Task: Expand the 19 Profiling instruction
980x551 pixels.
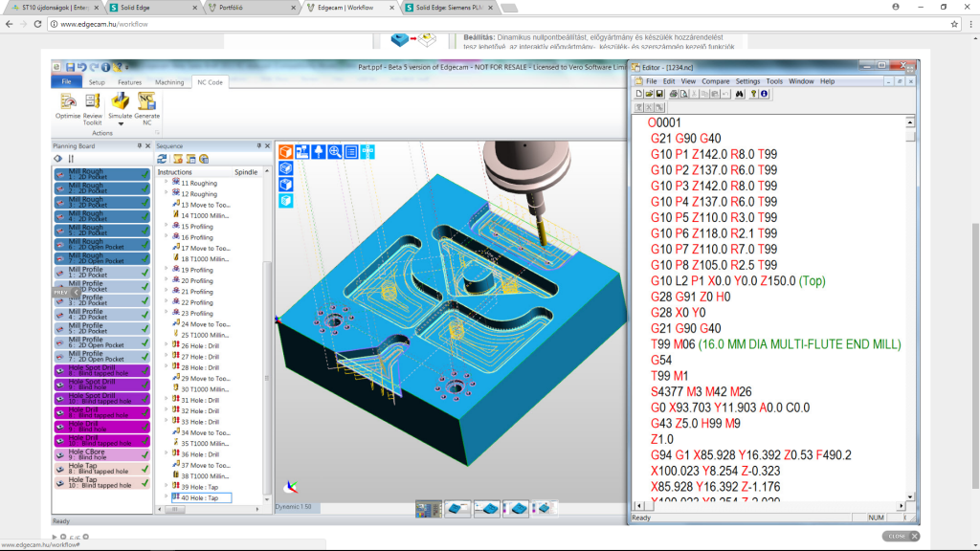Action: pyautogui.click(x=167, y=269)
